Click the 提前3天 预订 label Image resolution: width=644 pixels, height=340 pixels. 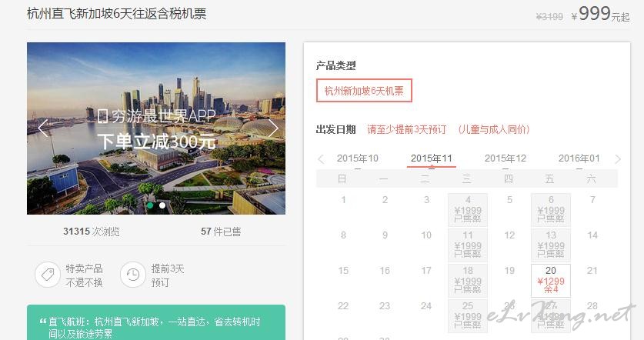[x=168, y=275]
